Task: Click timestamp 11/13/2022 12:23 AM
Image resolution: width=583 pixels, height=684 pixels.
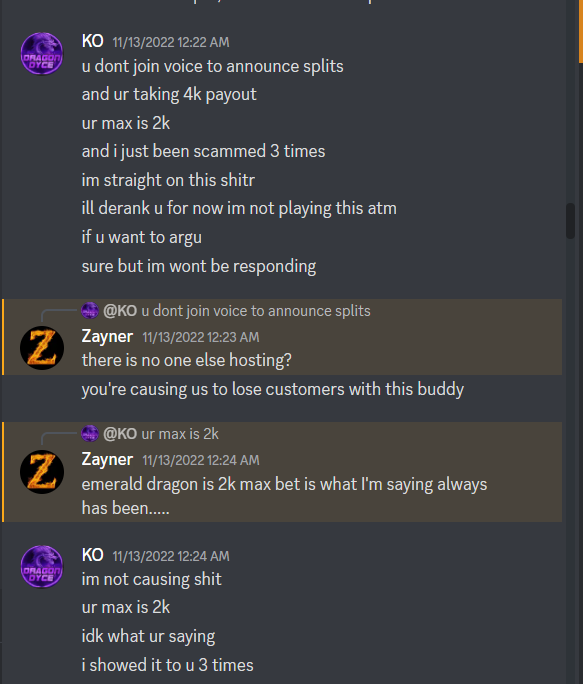Action: (201, 337)
